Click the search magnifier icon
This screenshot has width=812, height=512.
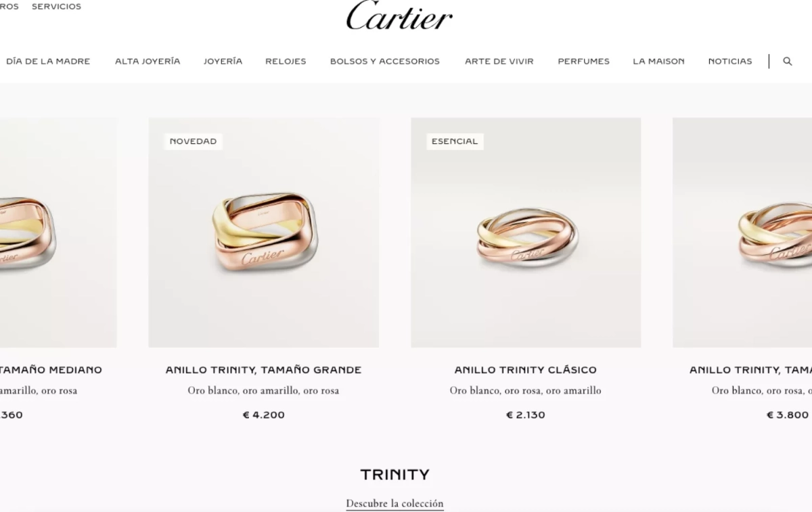coord(787,61)
